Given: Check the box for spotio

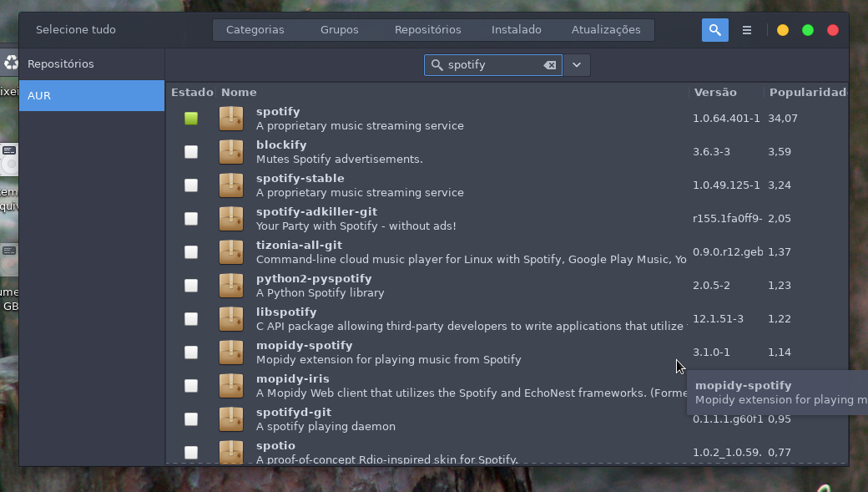Looking at the screenshot, I should 191,452.
